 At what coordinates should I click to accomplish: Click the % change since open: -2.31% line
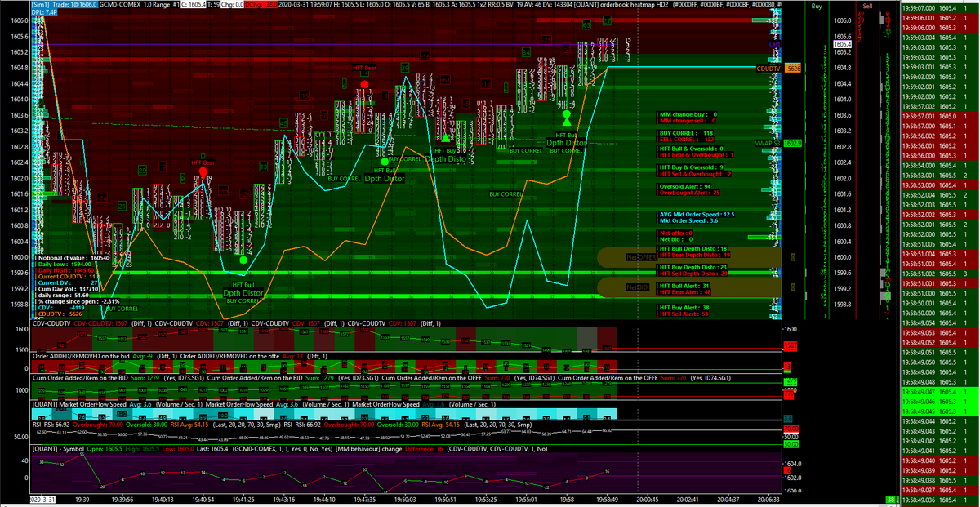75,303
